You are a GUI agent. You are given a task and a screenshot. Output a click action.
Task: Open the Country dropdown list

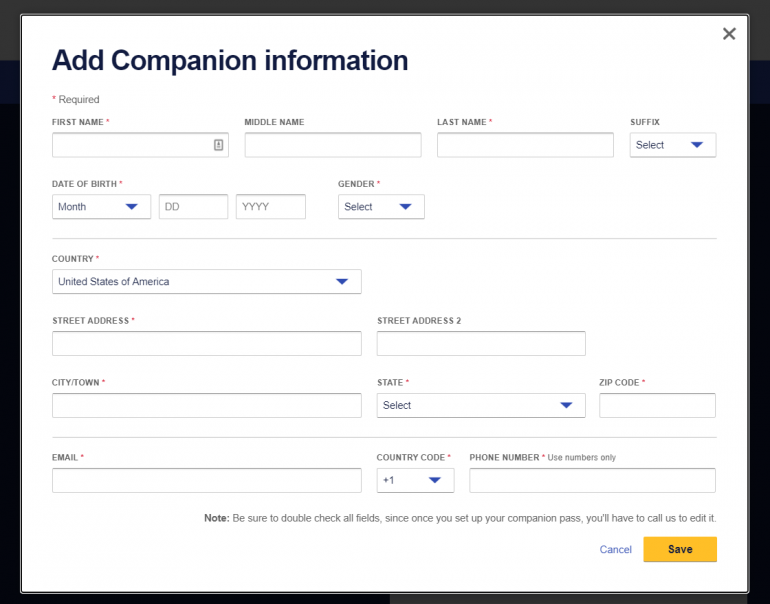tap(206, 282)
